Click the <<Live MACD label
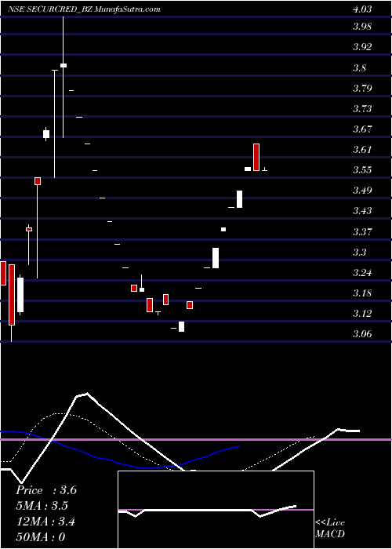 coord(330,529)
